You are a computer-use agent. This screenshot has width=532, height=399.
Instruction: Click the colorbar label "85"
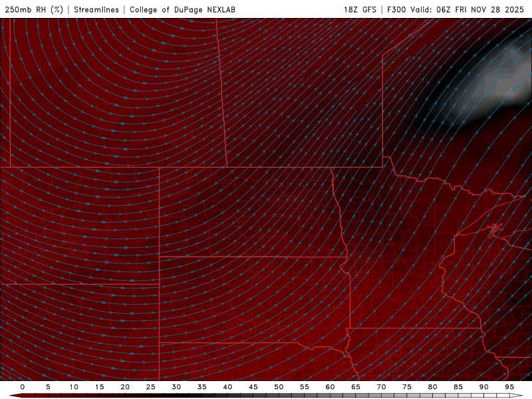(458, 387)
